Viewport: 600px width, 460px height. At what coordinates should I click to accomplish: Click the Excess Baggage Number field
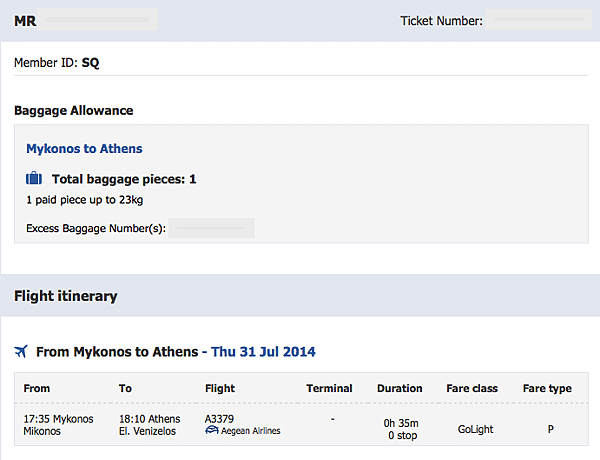click(211, 228)
